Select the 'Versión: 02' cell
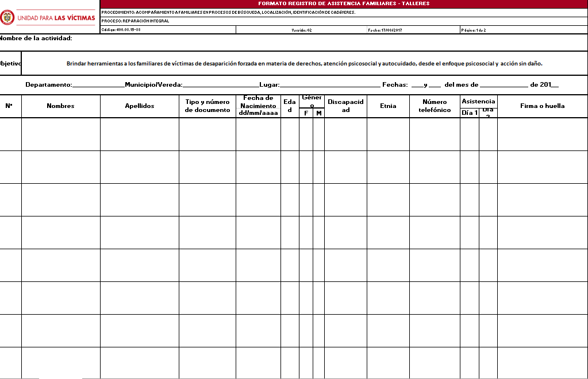The image size is (588, 379). click(x=302, y=30)
